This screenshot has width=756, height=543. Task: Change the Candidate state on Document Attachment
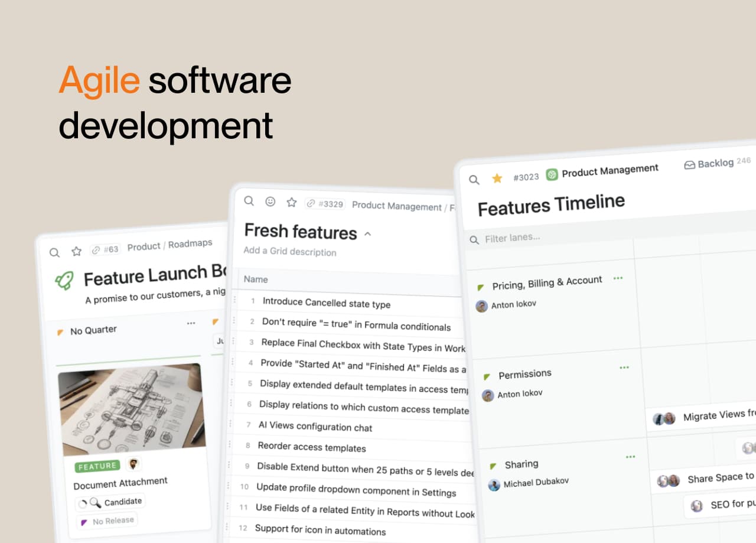(x=110, y=502)
